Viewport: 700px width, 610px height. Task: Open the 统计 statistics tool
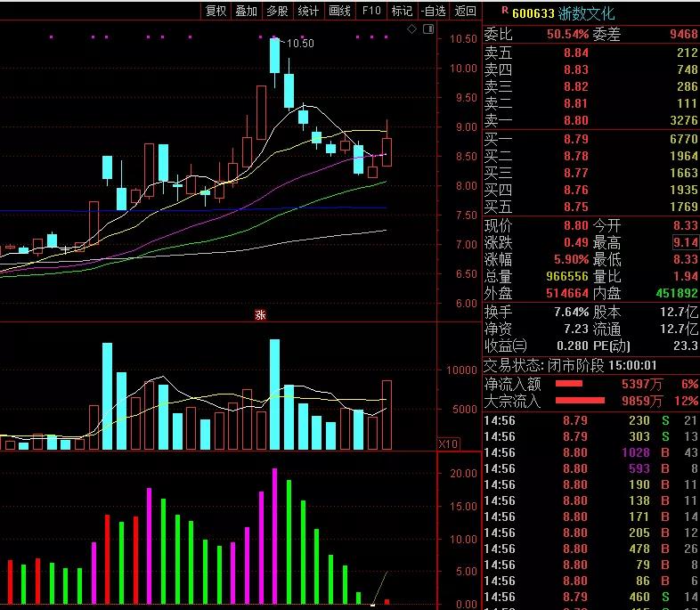click(x=308, y=11)
